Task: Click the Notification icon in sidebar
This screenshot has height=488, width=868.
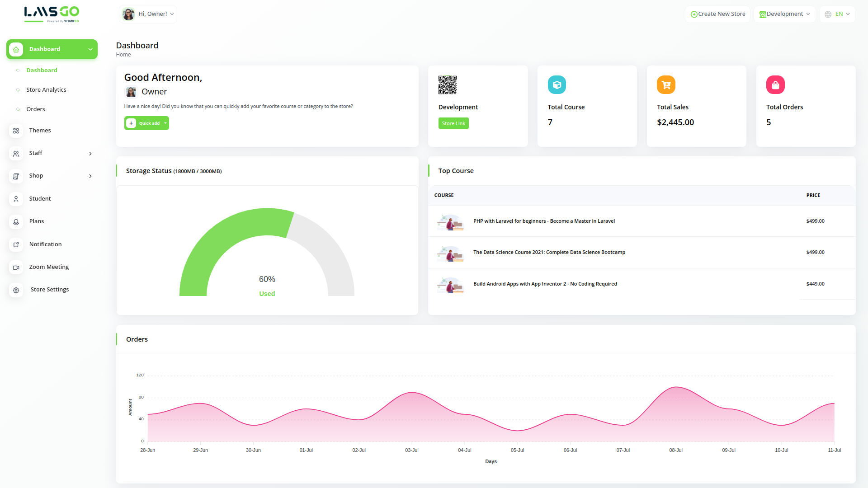Action: point(16,244)
